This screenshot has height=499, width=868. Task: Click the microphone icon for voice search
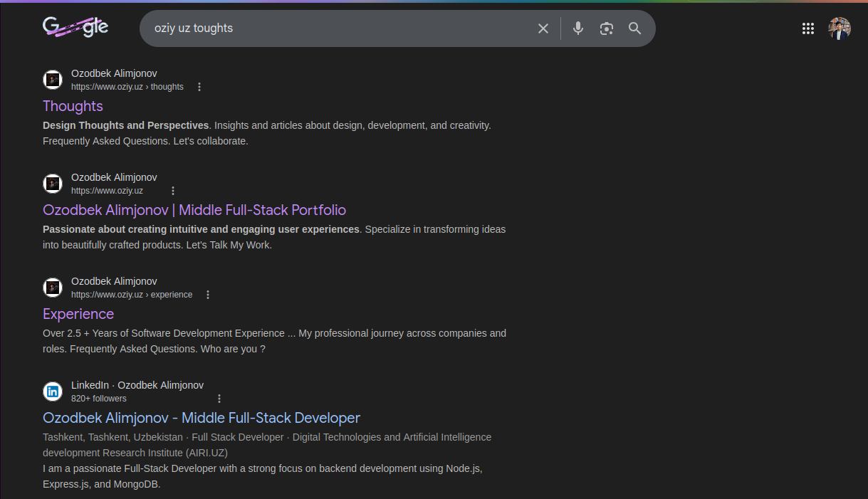pyautogui.click(x=577, y=28)
